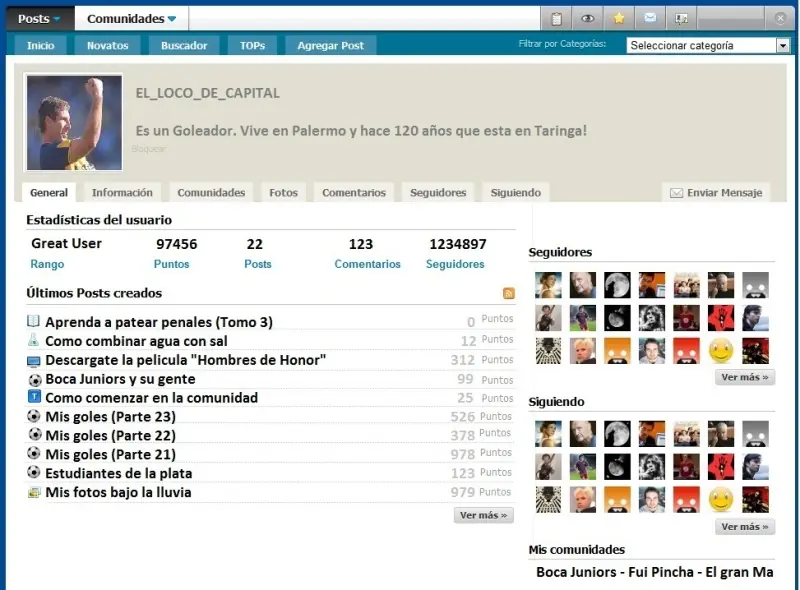Image resolution: width=800 pixels, height=590 pixels.
Task: Open post Estudiantes de la plata
Action: coord(119,474)
